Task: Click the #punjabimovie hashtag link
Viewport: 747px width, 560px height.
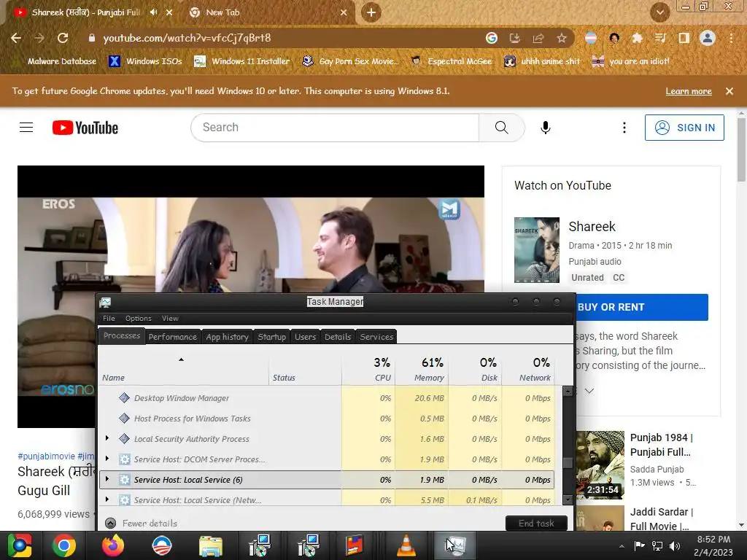Action: point(46,456)
